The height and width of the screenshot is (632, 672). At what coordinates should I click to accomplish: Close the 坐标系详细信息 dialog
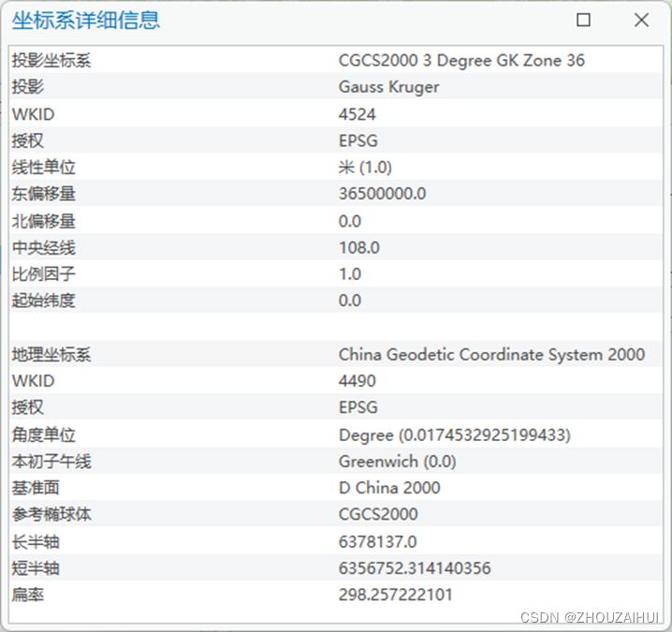(641, 20)
